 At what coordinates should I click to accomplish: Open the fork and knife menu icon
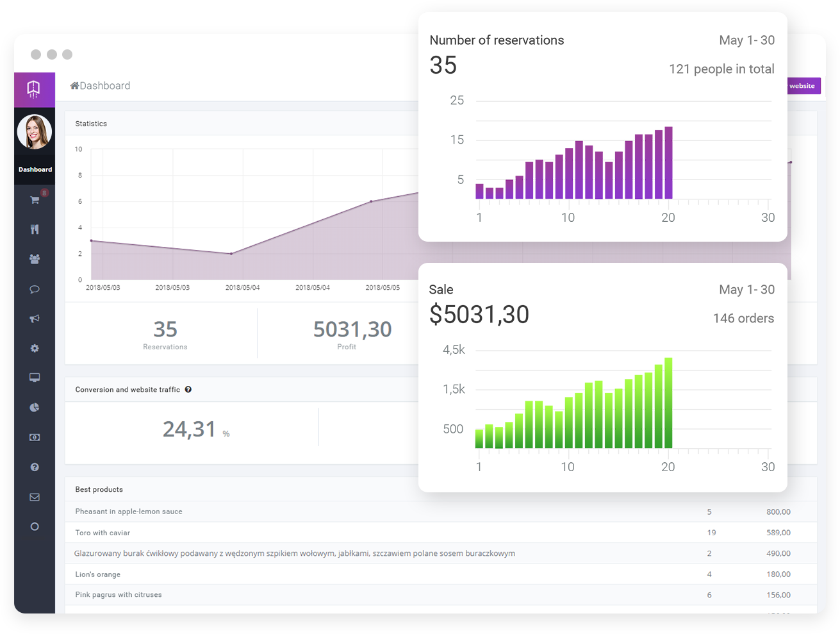coord(35,229)
